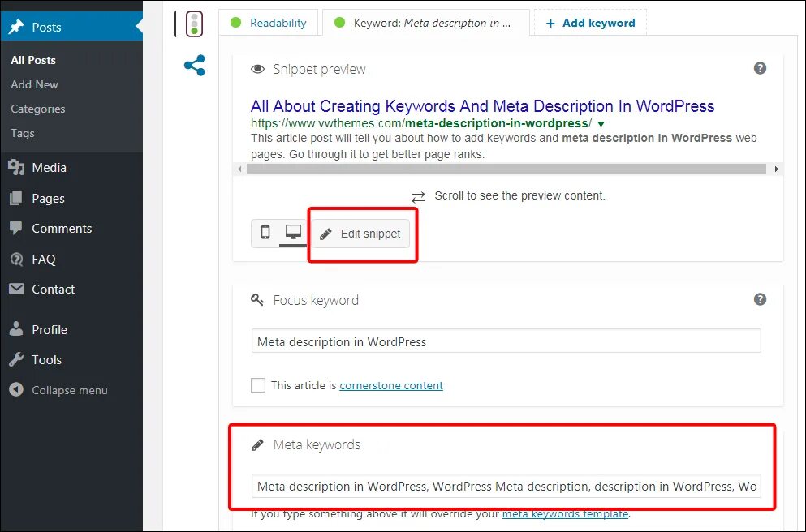
Task: Open the cornerstone content link
Action: [x=391, y=385]
